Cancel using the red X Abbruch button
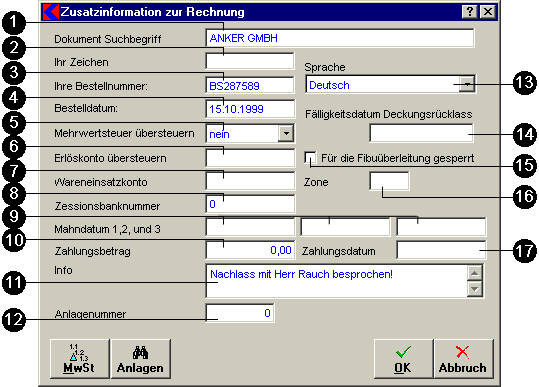Screen dimensions: 539x387 coord(463,359)
